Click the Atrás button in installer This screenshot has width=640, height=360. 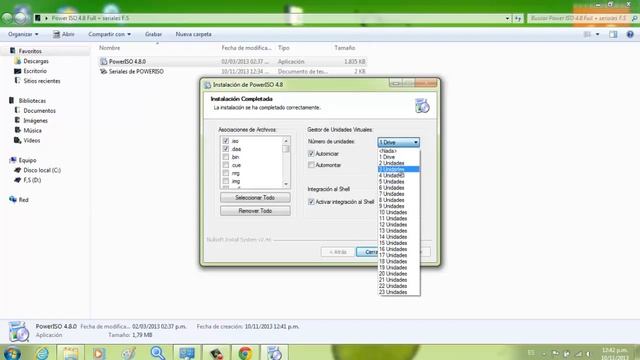(x=338, y=252)
